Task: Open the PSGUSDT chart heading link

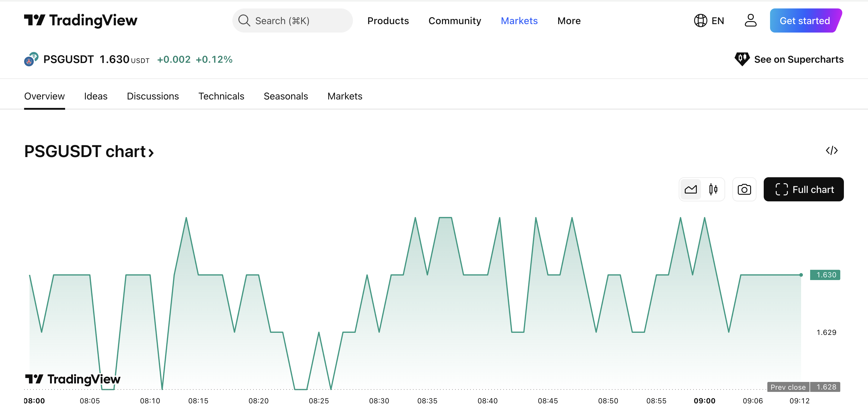Action: tap(89, 151)
